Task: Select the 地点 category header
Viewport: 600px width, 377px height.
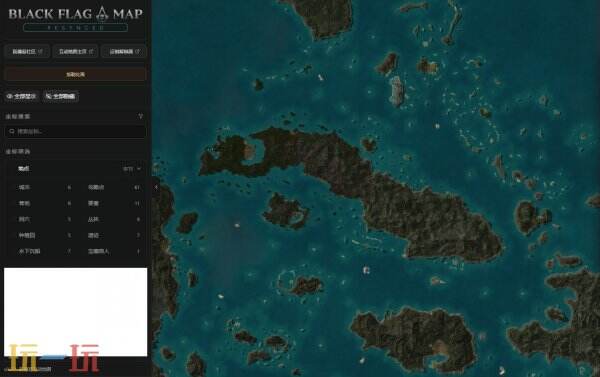Action: click(x=24, y=168)
